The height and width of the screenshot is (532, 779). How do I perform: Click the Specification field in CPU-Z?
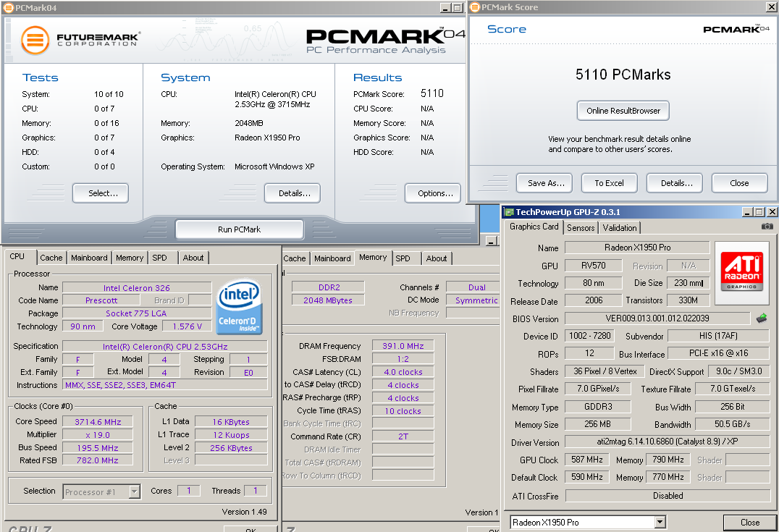[165, 346]
